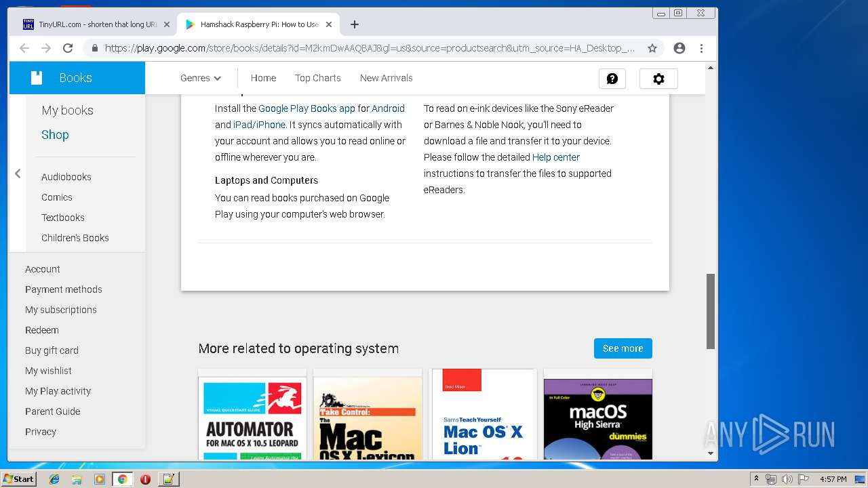Click the Redeem link
868x488 pixels.
pos(42,330)
